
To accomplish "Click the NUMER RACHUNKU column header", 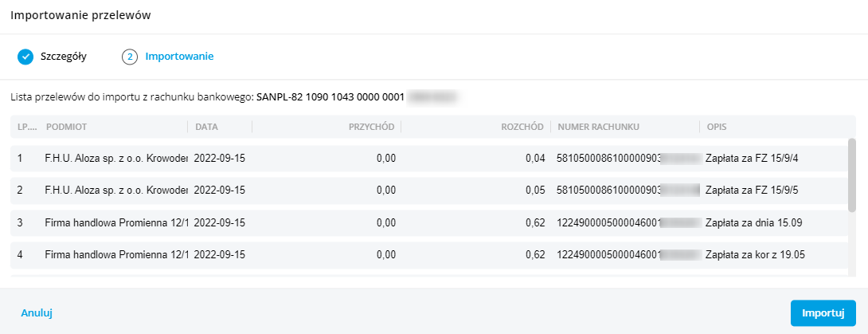I will point(599,127).
